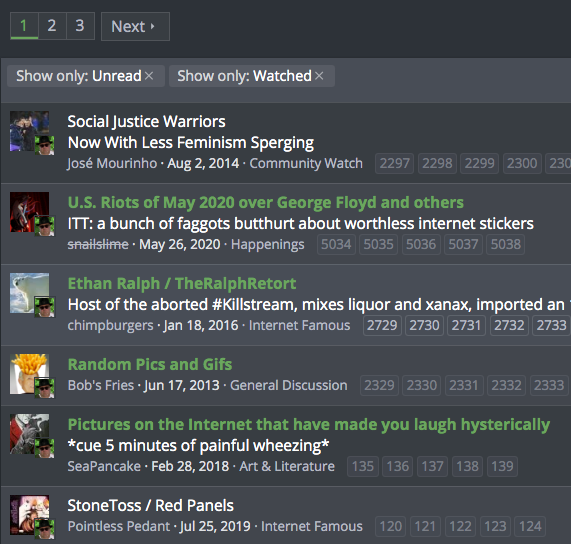This screenshot has height=544, width=571.
Task: Click the Next page arrow button
Action: pyautogui.click(x=135, y=27)
